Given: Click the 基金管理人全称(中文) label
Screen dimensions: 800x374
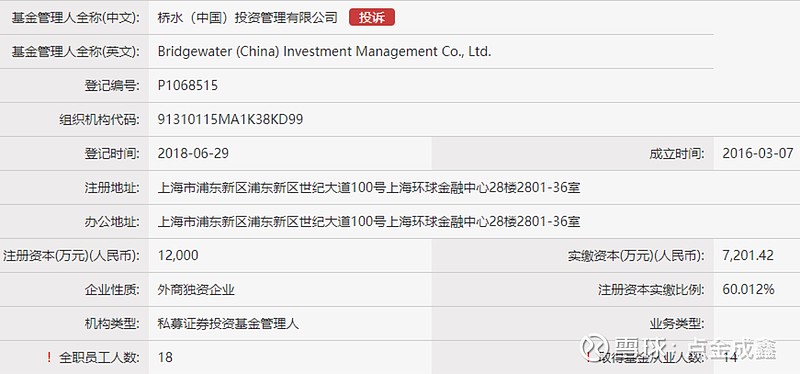Looking at the screenshot, I should (x=76, y=18).
